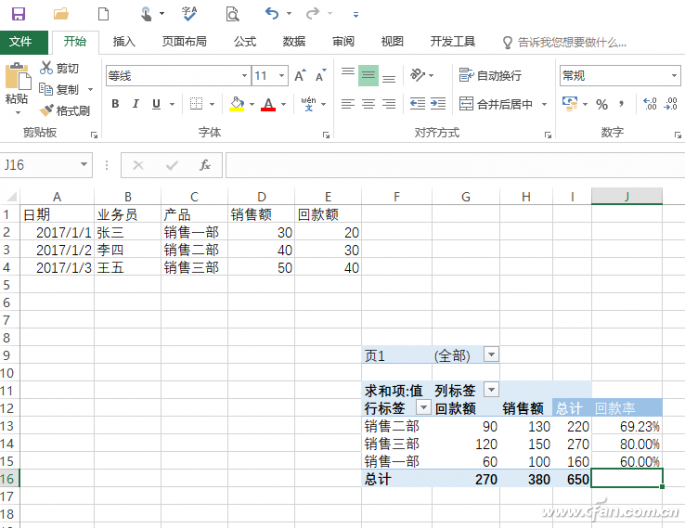Open accounting number format icon
Screen dimensions: 685x528
coord(570,104)
